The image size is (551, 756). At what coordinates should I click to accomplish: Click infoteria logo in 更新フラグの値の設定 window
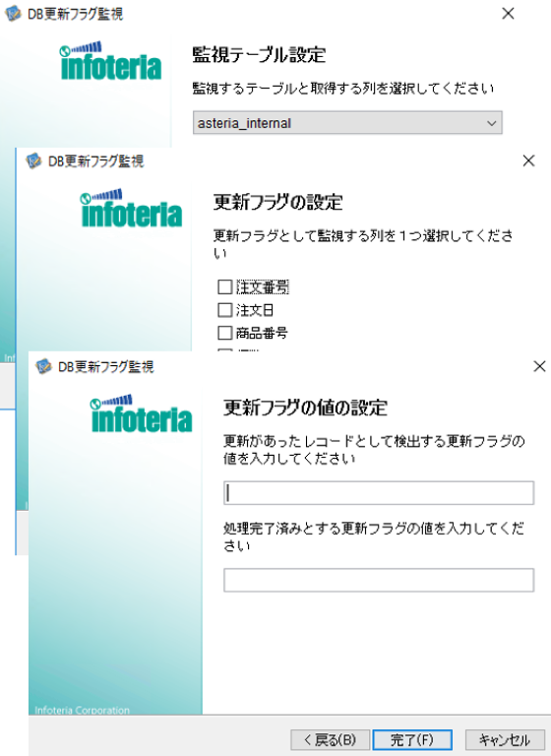point(142,413)
